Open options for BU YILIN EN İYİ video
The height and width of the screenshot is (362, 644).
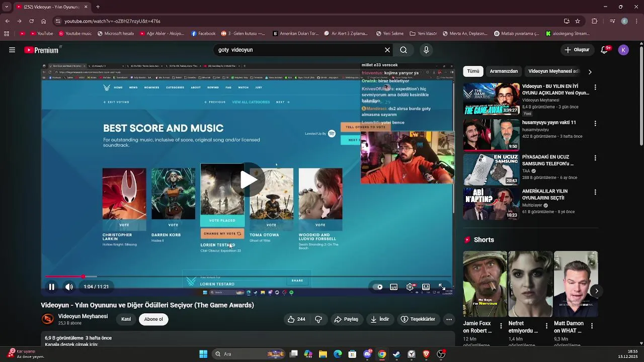(x=595, y=87)
